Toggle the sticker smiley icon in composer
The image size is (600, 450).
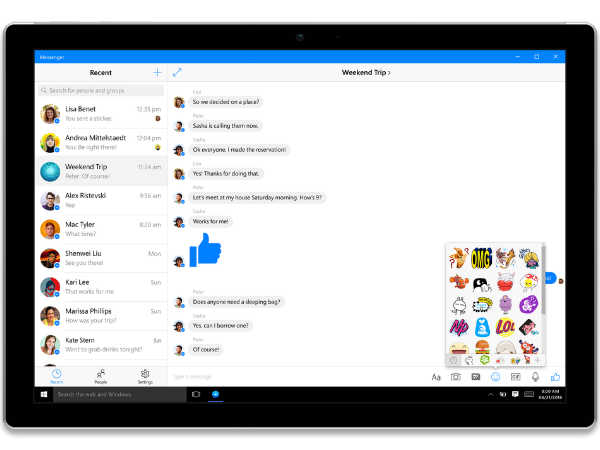(x=495, y=377)
